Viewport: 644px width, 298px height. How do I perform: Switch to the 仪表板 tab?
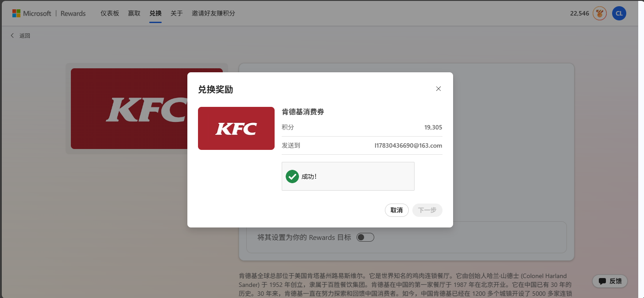pos(110,13)
